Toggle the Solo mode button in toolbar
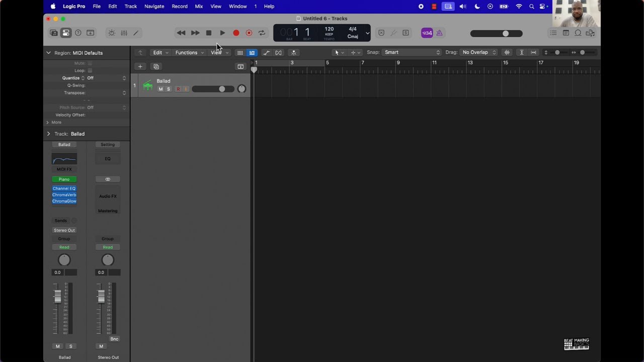 point(406,33)
